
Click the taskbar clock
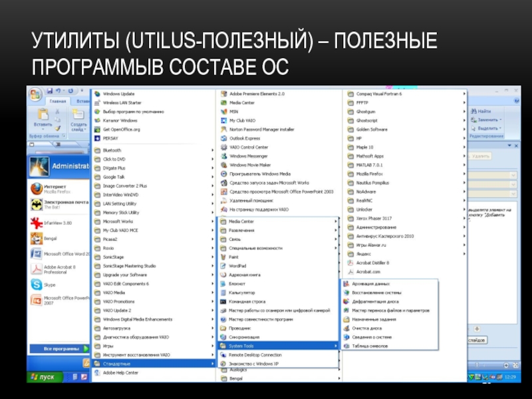[x=510, y=377]
